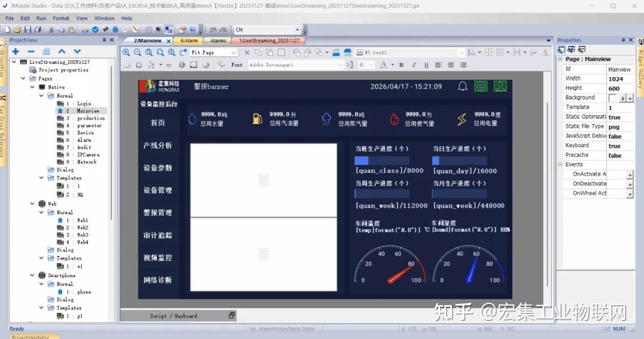This screenshot has width=644, height=339.
Task: Open the File menu
Action: (10, 18)
